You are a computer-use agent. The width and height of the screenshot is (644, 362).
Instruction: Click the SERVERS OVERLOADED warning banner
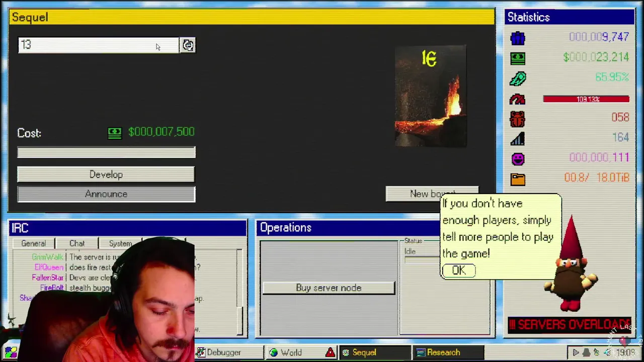point(570,325)
